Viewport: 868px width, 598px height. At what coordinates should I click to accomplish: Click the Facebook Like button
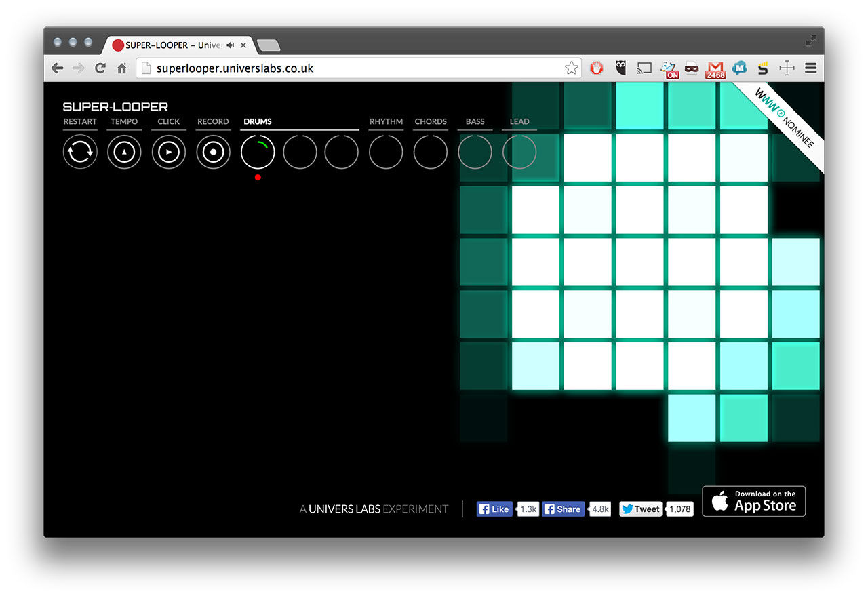coord(494,509)
